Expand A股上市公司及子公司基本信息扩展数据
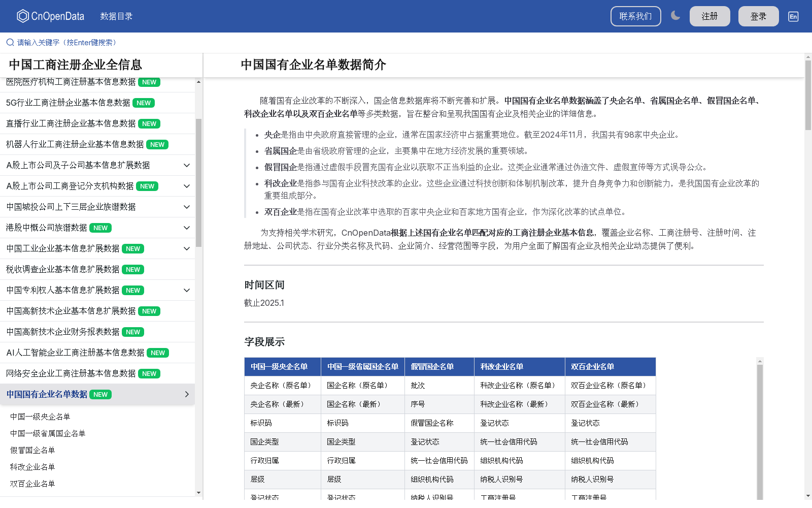 (186, 165)
